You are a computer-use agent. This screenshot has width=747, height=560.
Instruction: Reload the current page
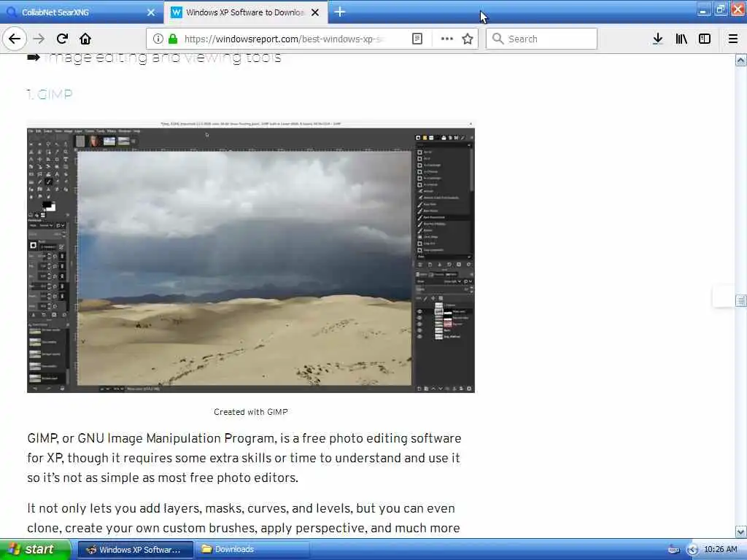[x=63, y=39]
